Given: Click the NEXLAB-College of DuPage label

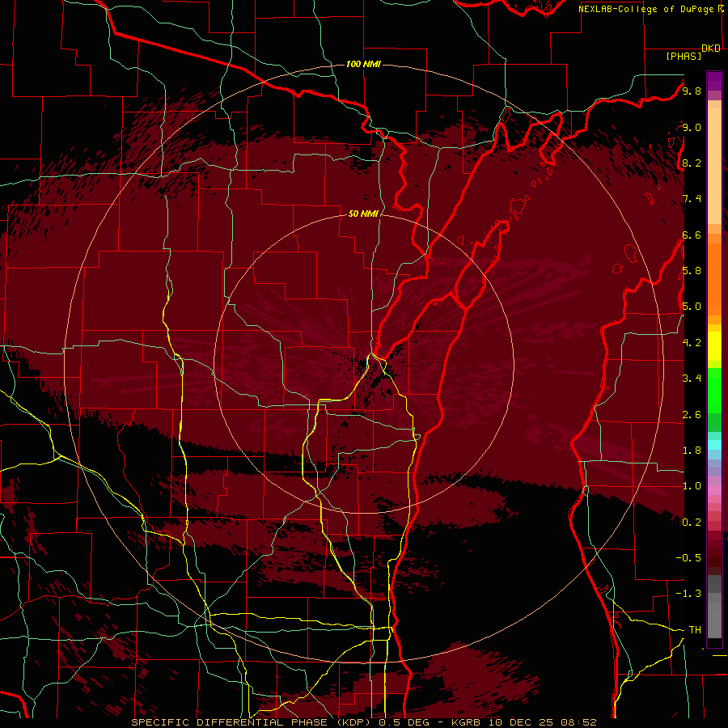Looking at the screenshot, I should coord(648,9).
